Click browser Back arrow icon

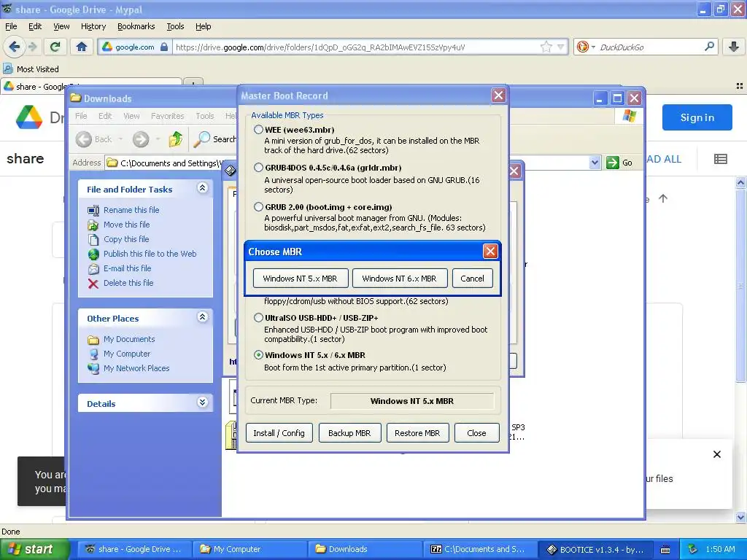tap(15, 47)
